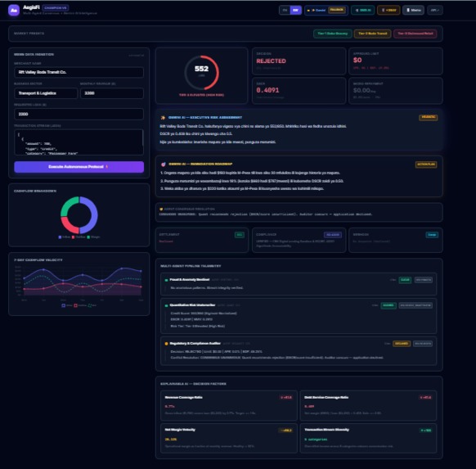Click the spark icon in Executive Risk Assessment
476x469 pixels.
coord(163,118)
